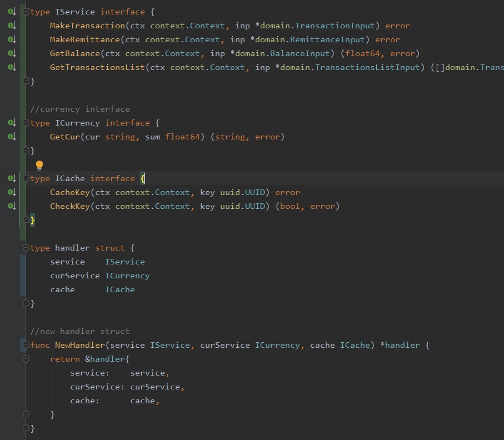The width and height of the screenshot is (504, 440).
Task: Click the highlighted closing brace of ICache
Action: tap(32, 220)
